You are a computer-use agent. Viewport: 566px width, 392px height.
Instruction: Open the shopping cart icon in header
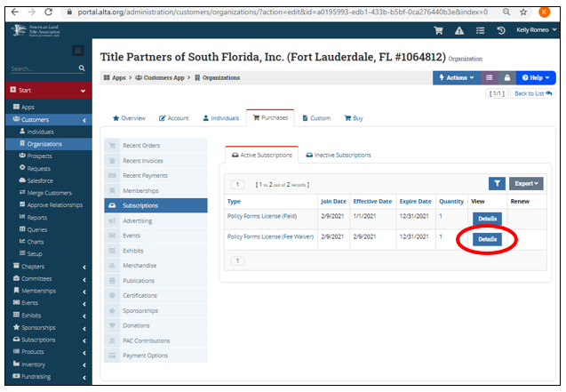438,30
